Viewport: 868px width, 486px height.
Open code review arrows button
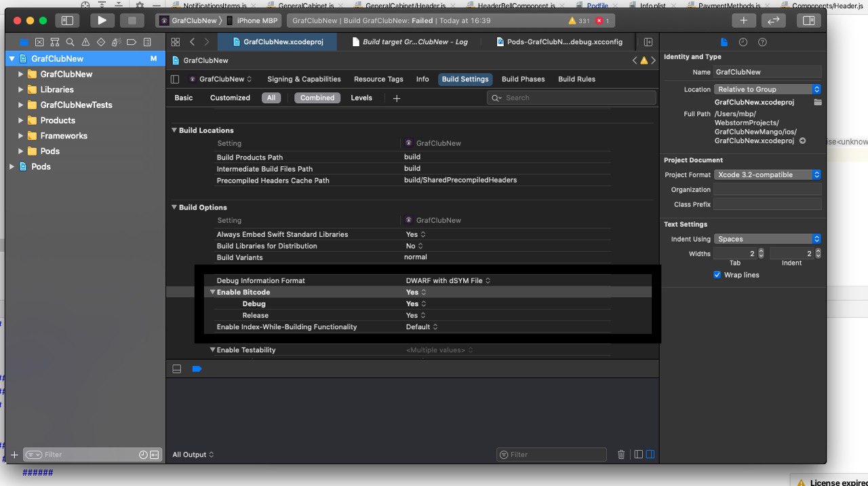774,21
